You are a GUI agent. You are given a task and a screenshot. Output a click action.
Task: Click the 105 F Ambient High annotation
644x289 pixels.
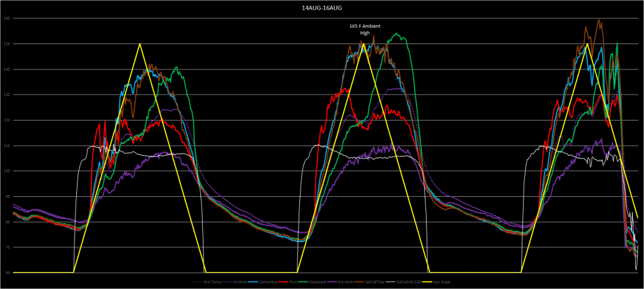point(365,29)
